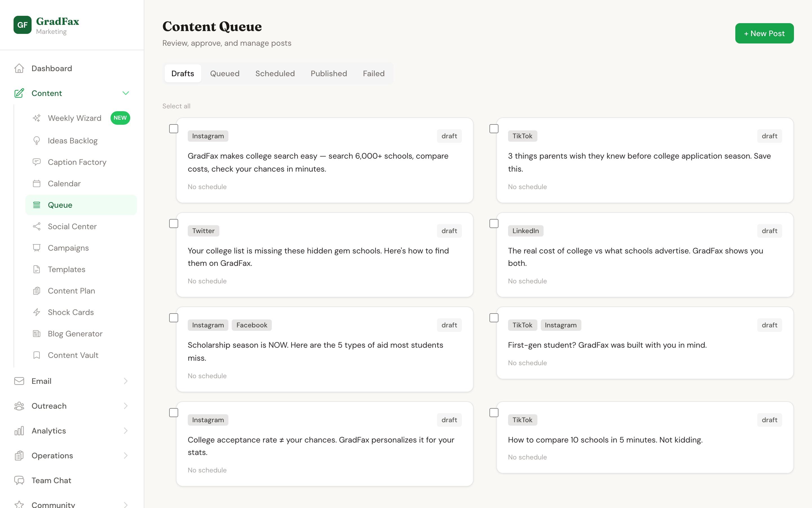This screenshot has width=812, height=508.
Task: Create a post with + New Post
Action: tap(764, 33)
